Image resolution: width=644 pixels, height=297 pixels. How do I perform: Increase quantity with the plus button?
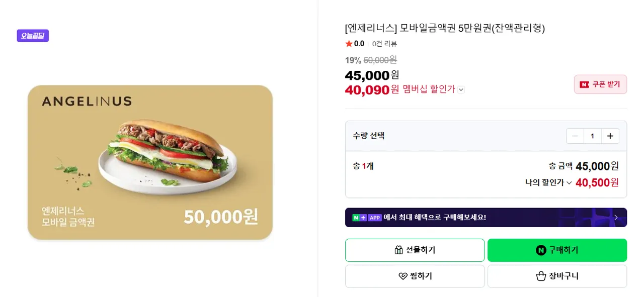pyautogui.click(x=610, y=136)
